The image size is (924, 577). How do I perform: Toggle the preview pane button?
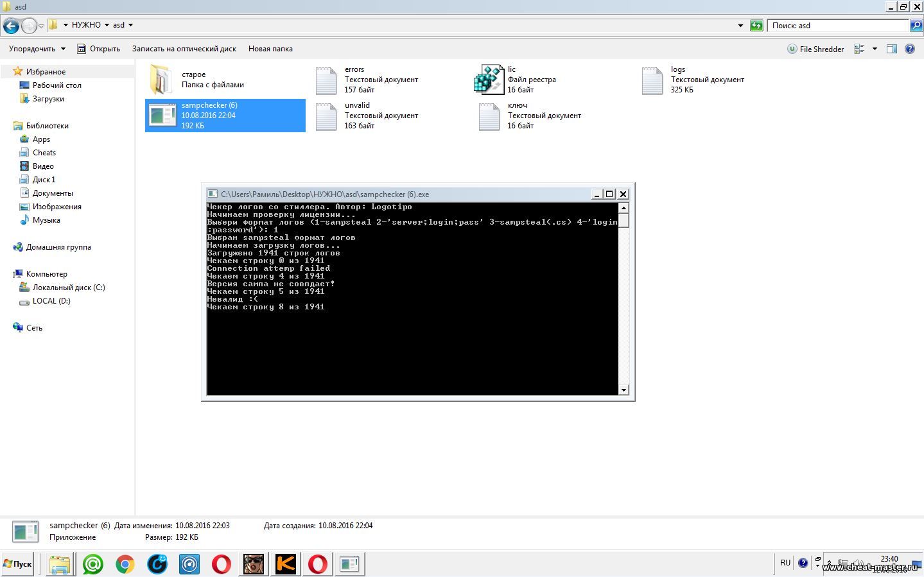click(891, 49)
